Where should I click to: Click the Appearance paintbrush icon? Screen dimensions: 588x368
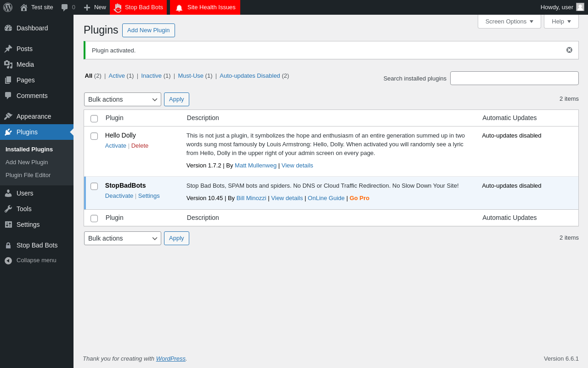coord(8,116)
